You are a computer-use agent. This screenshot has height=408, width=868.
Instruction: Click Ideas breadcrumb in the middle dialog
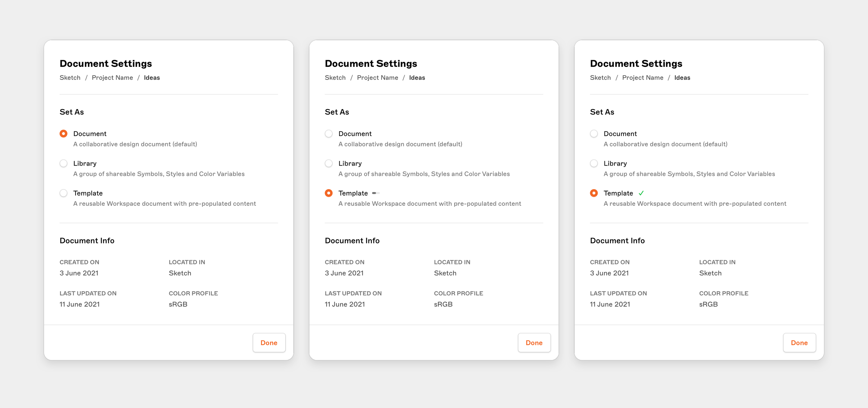click(x=417, y=78)
